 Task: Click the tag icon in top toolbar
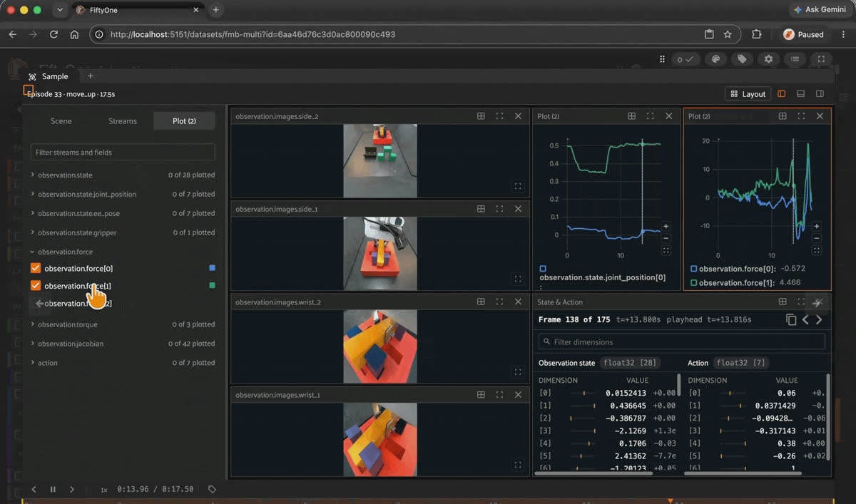tap(742, 59)
